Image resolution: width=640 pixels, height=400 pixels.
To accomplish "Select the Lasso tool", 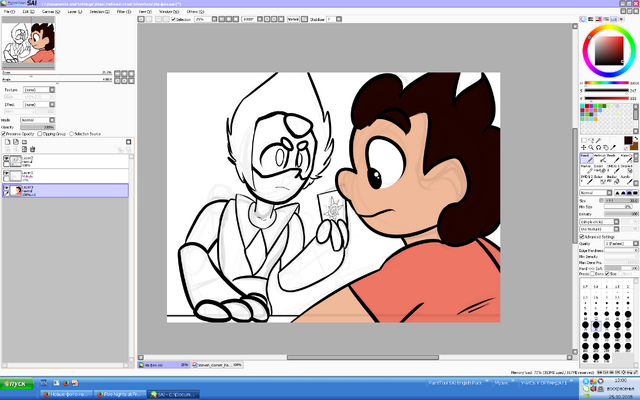I will pos(591,140).
